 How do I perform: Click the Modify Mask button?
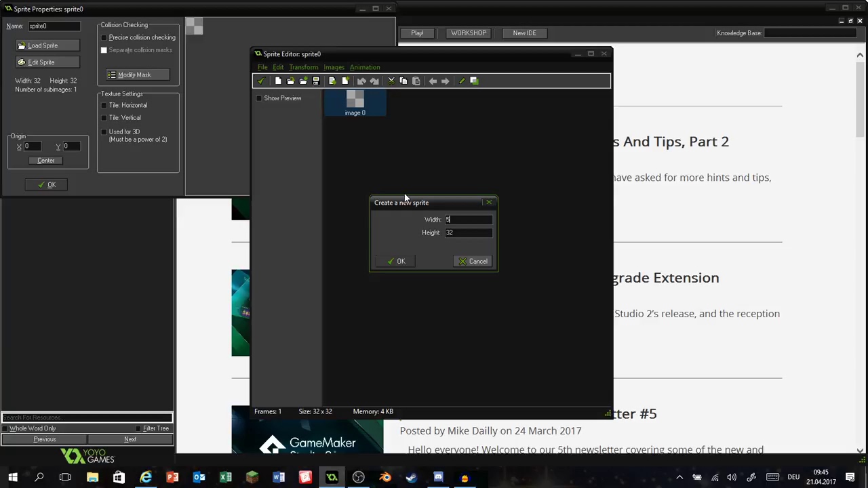click(138, 75)
